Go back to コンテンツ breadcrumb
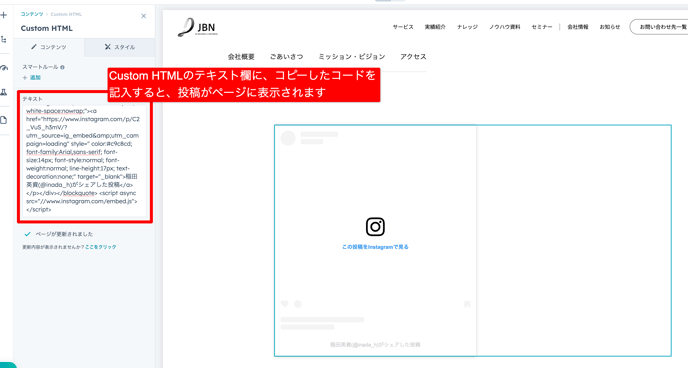Image resolution: width=688 pixels, height=368 pixels. 32,14
